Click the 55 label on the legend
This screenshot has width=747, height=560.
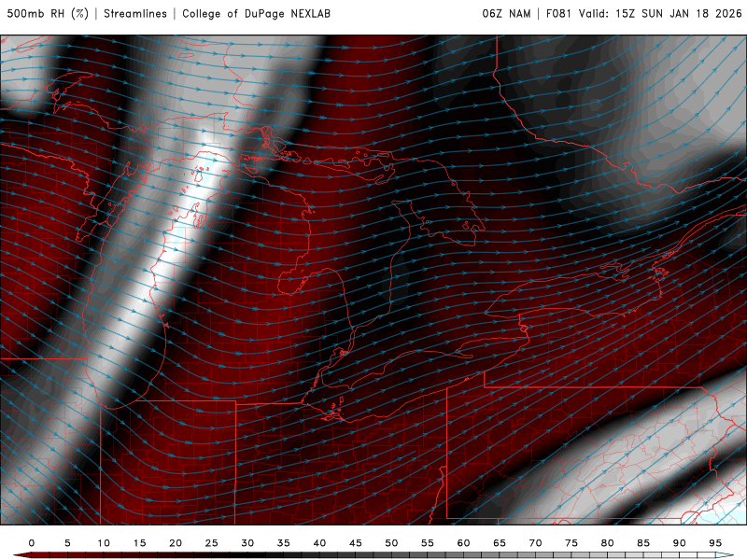428,543
